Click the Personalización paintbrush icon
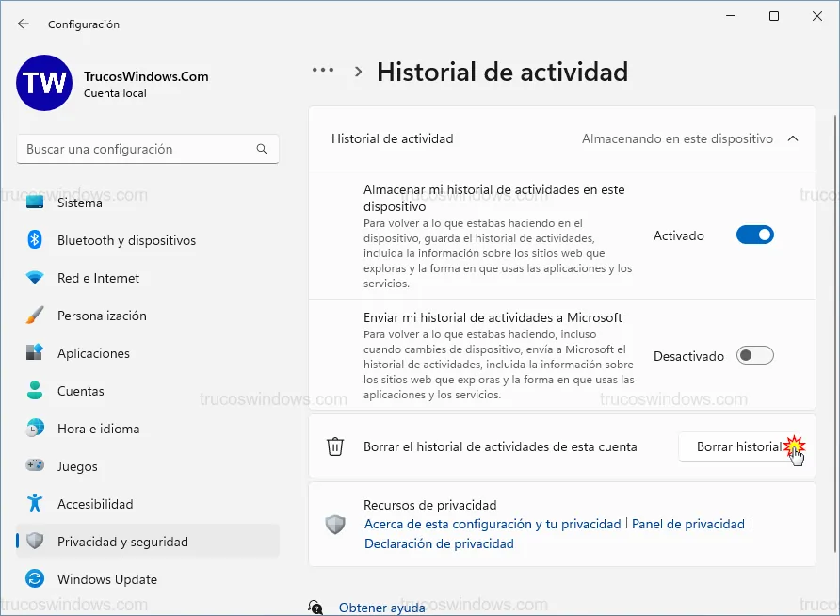This screenshot has height=616, width=840. point(35,316)
